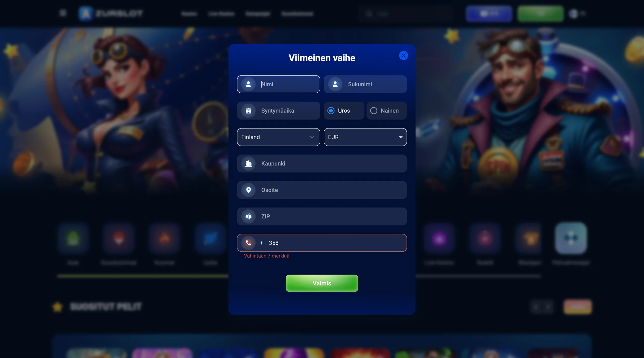Screen dimensions: 644x358
Task: Close the Viimeinen vaihe dialog
Action: [x=403, y=56]
